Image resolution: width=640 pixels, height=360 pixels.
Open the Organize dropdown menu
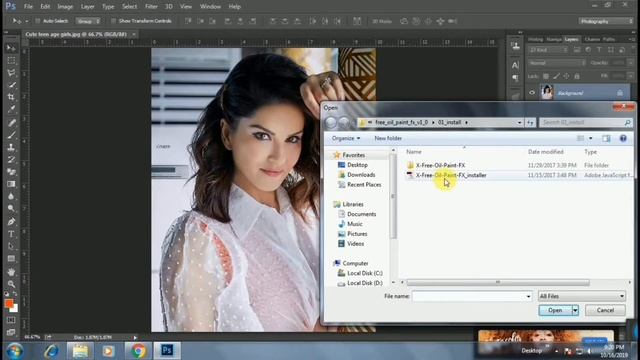pos(346,138)
